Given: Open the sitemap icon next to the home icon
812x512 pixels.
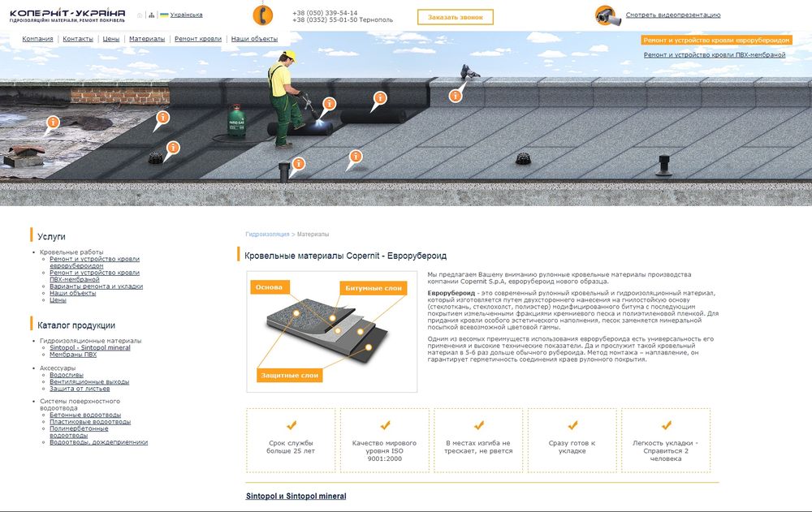Looking at the screenshot, I should pos(151,15).
